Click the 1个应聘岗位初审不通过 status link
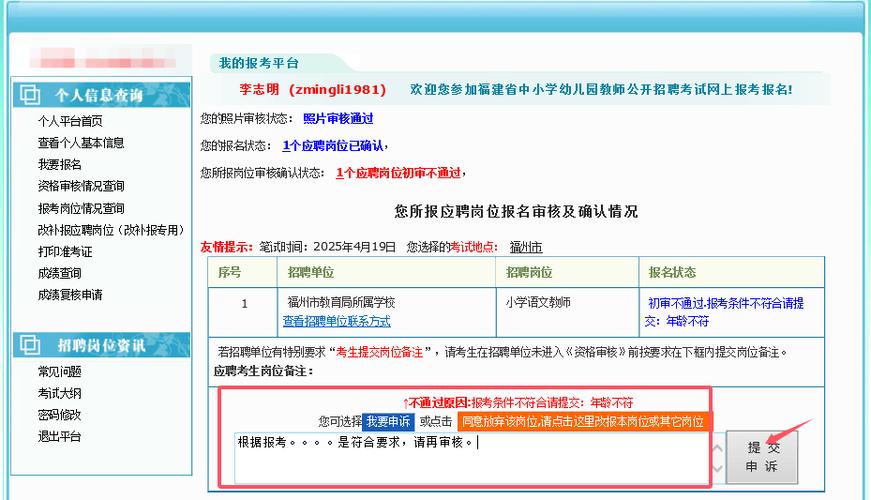Viewport: 871px width, 500px height. pos(398,173)
